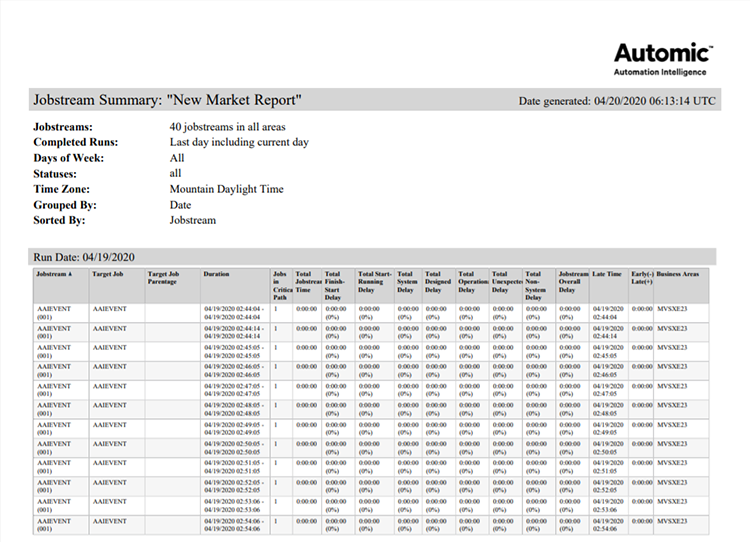
Task: Click the Automic logo
Action: 662,59
